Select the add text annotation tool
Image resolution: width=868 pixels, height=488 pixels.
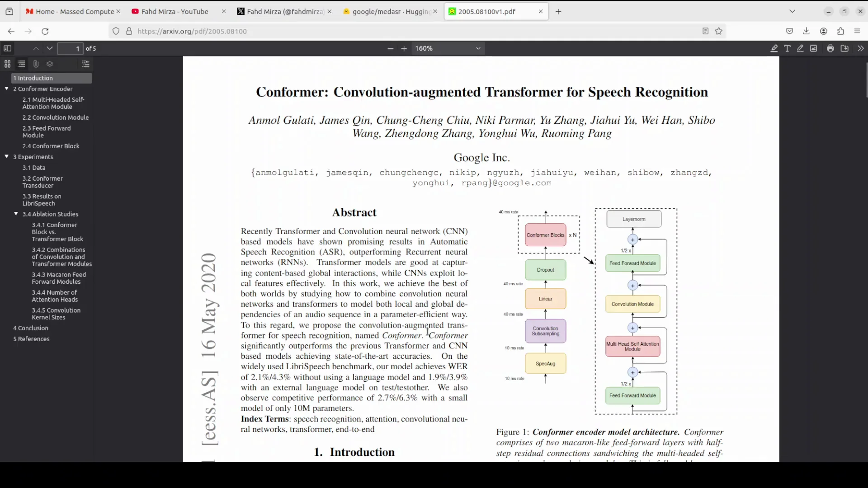coord(787,48)
